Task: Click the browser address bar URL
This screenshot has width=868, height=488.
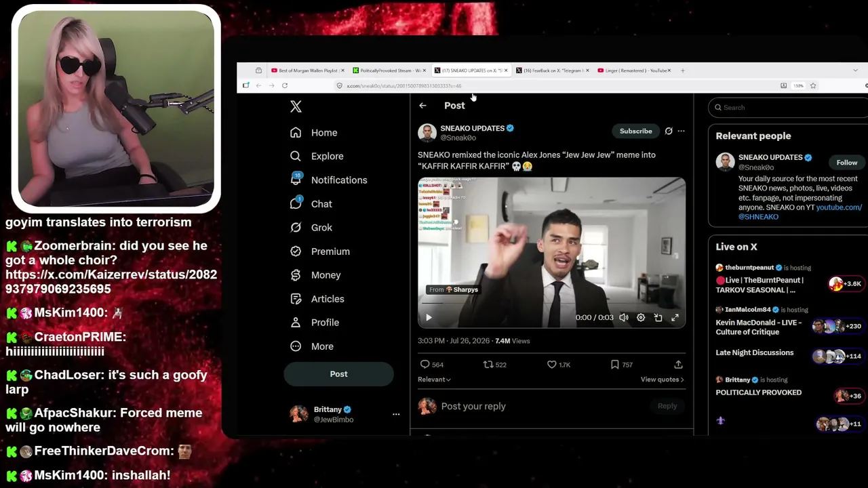Action: click(x=404, y=86)
